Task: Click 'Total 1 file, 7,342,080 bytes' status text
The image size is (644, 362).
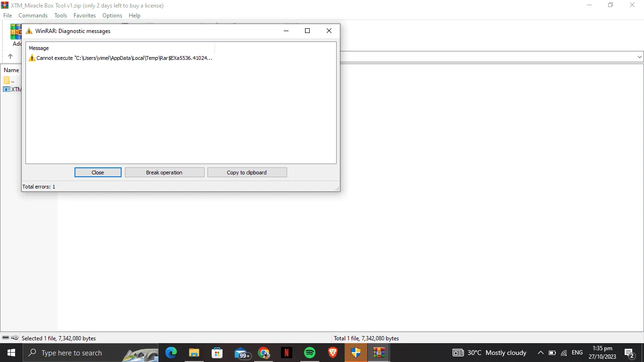Action: pyautogui.click(x=366, y=338)
